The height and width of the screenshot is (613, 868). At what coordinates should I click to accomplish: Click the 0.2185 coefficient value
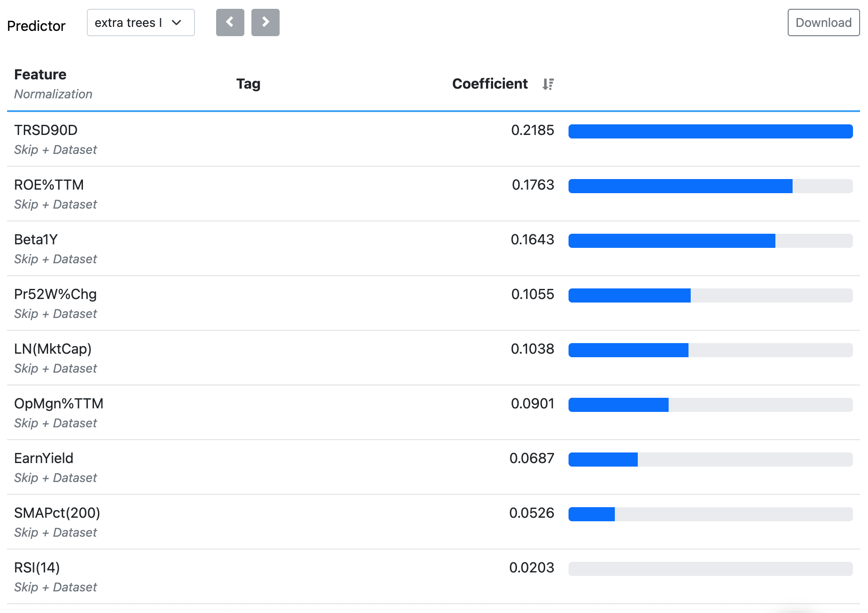532,130
